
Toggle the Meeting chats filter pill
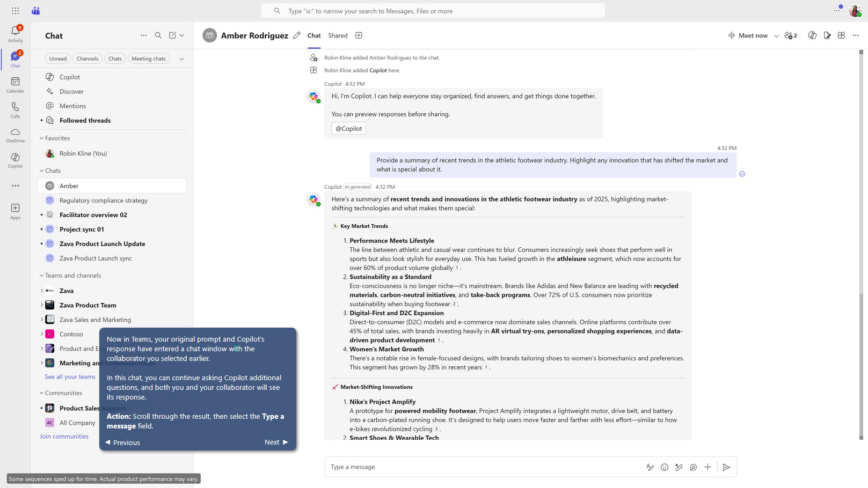[x=149, y=58]
